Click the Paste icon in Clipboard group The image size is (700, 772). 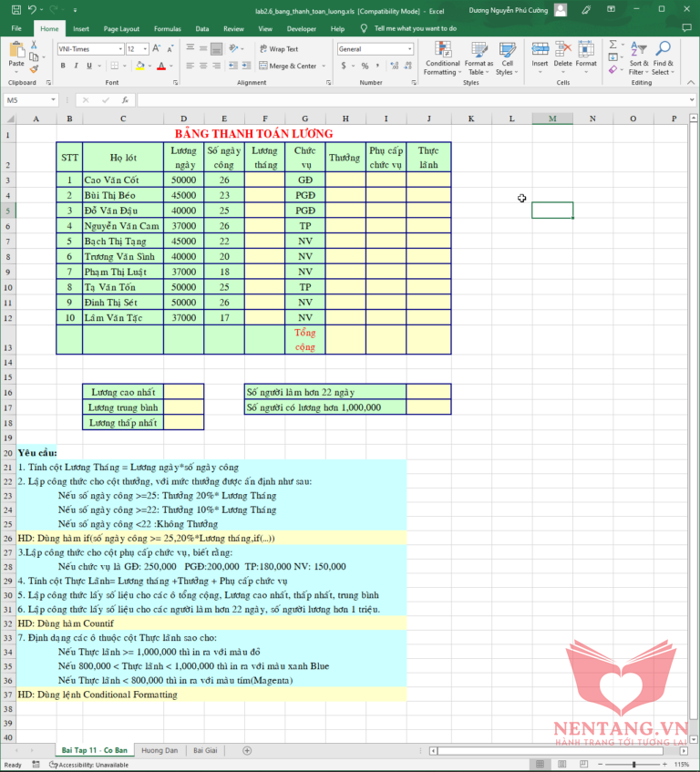pos(16,53)
